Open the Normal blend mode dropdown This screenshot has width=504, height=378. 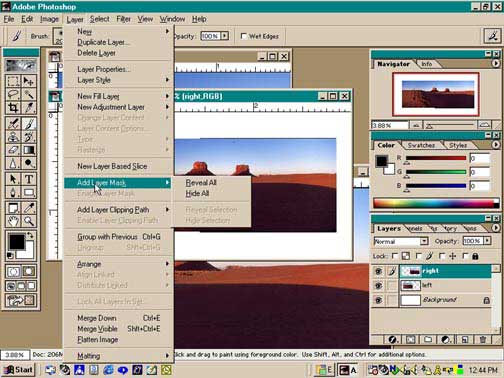(x=401, y=241)
